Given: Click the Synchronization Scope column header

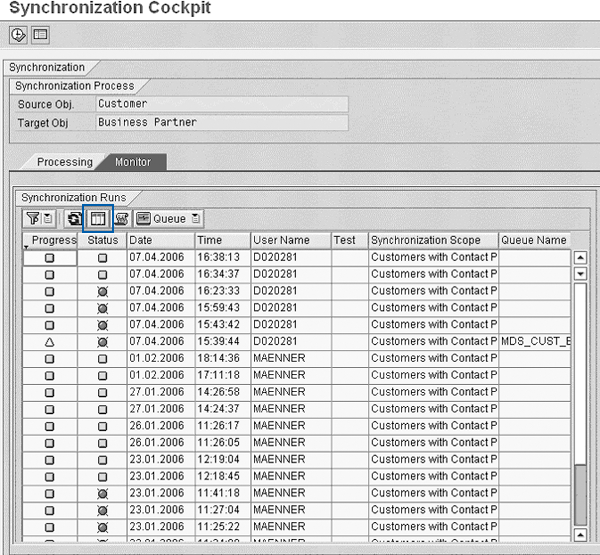Looking at the screenshot, I should 432,240.
